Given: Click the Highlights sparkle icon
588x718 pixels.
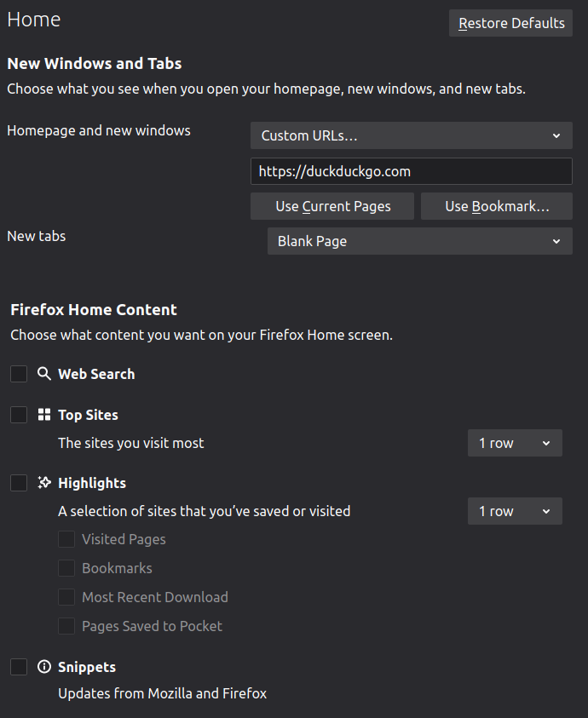Looking at the screenshot, I should [x=44, y=483].
